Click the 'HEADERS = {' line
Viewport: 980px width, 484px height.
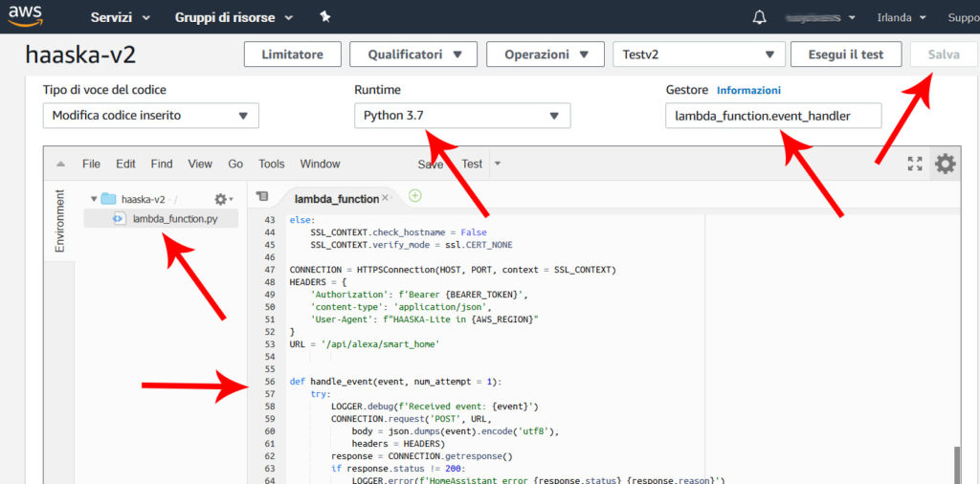[x=318, y=282]
